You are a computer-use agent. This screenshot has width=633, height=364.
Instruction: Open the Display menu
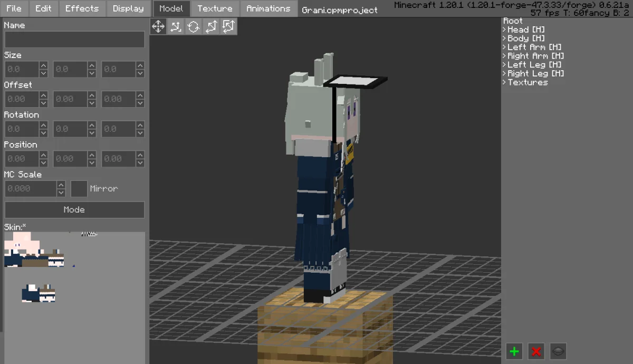[x=128, y=8]
